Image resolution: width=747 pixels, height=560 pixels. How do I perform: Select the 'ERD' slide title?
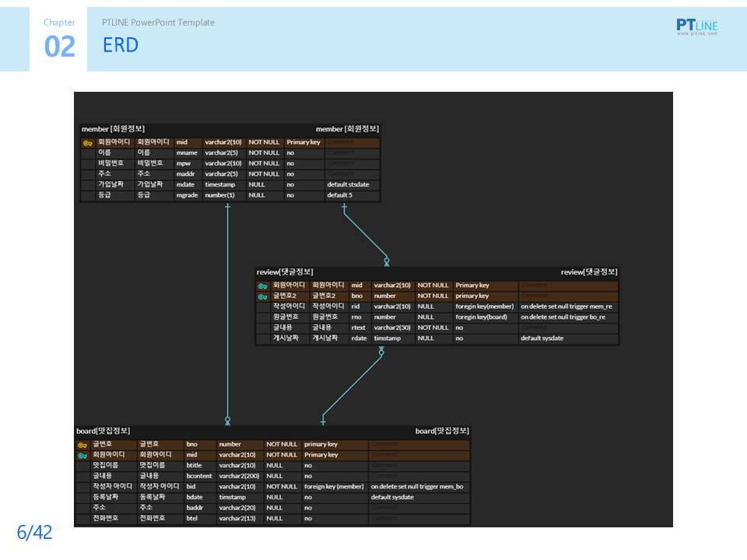click(121, 45)
